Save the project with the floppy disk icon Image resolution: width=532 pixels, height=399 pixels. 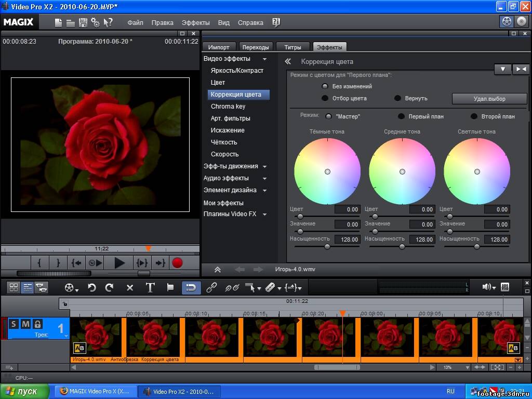coord(83,23)
